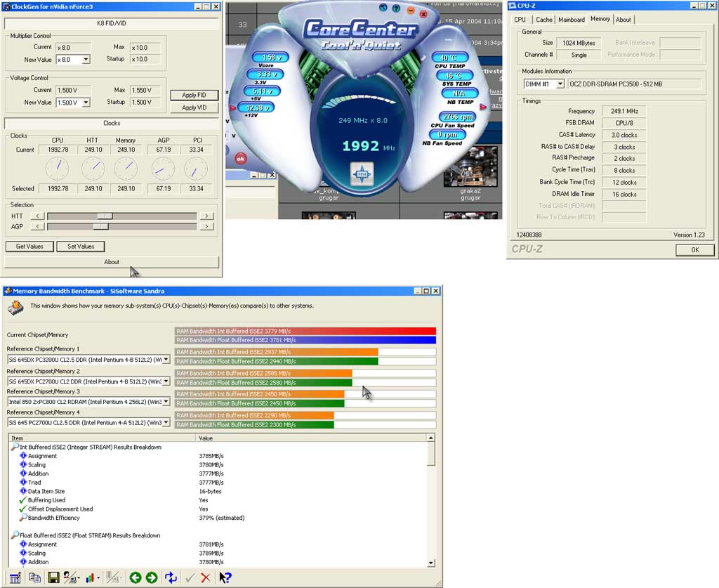Click the +12V 12.38 v readout
This screenshot has height=588, width=719.
(257, 107)
